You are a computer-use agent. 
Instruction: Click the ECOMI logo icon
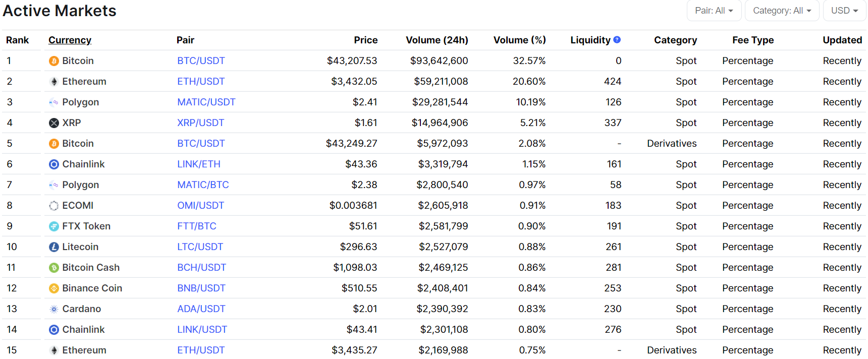[53, 205]
